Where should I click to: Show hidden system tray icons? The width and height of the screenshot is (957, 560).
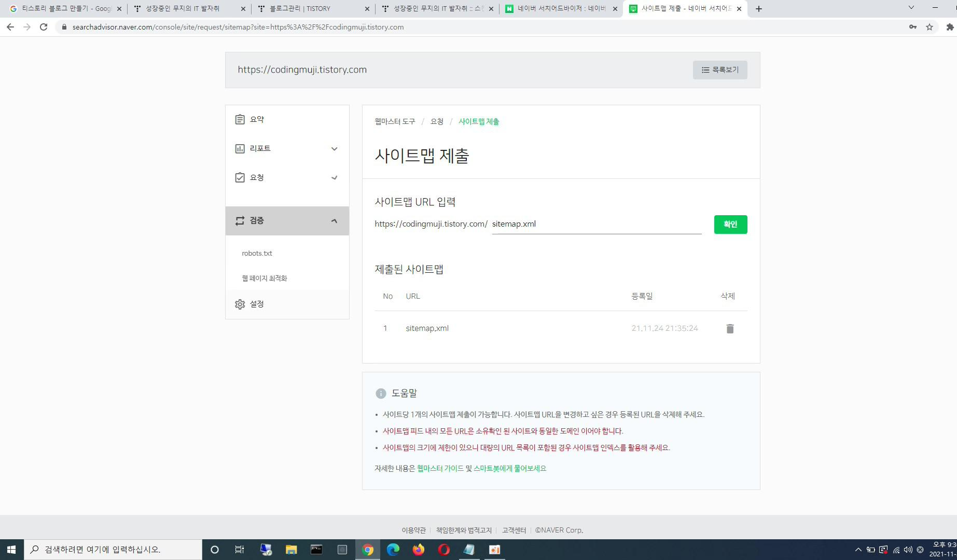coord(858,550)
